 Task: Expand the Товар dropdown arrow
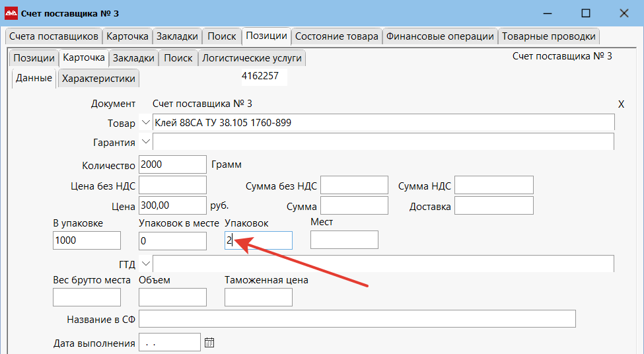146,123
